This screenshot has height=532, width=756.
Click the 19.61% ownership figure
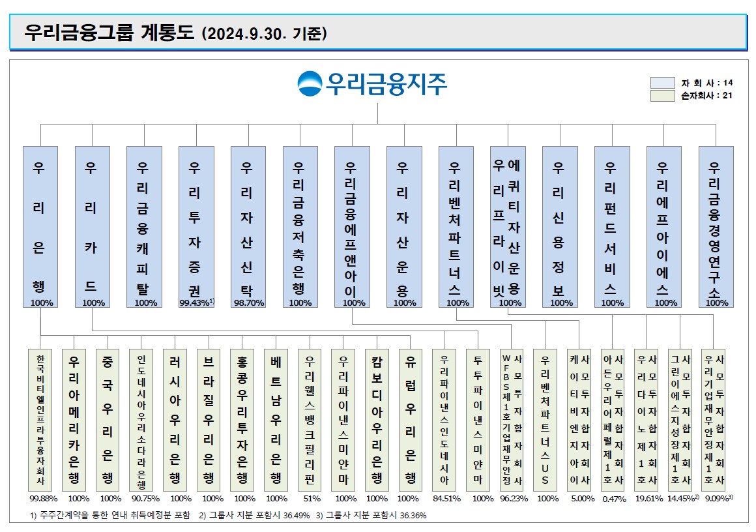(649, 499)
